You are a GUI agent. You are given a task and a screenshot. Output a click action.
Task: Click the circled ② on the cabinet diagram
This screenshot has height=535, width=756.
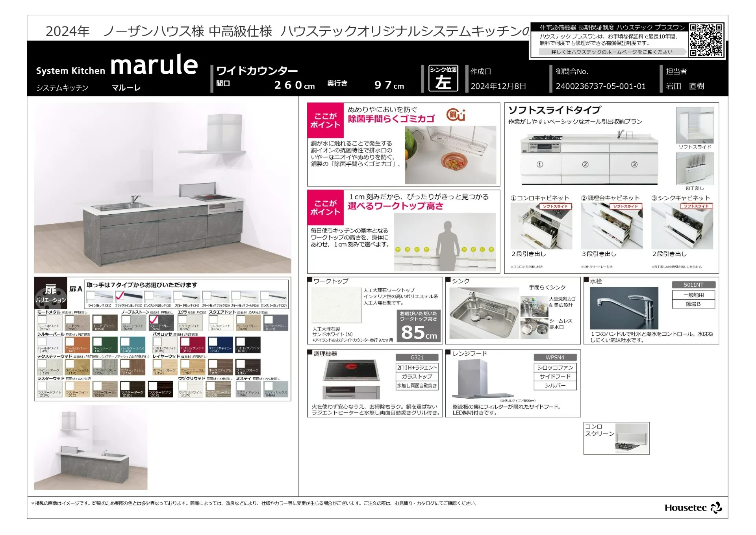pos(585,164)
